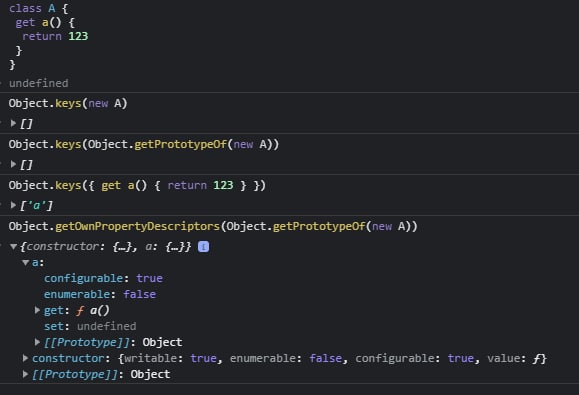This screenshot has height=395, width=579.
Task: Click the 'class A {' code line
Action: 38,8
